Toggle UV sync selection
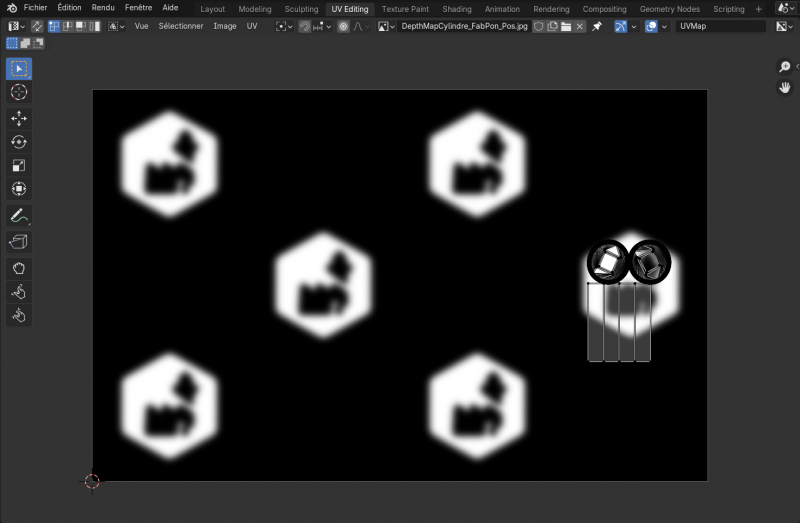Image resolution: width=800 pixels, height=523 pixels. (37, 26)
